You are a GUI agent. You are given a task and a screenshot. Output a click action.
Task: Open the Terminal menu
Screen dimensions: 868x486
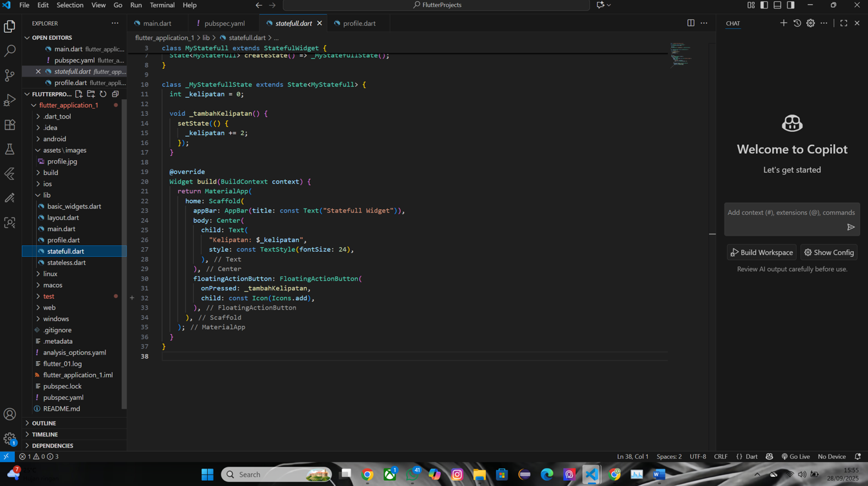162,5
